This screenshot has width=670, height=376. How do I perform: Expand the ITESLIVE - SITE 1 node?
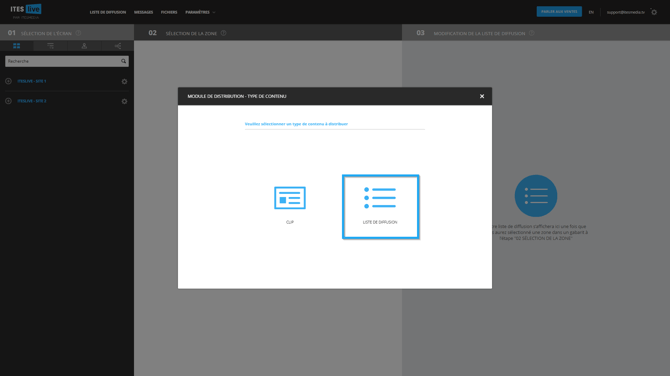tap(8, 81)
